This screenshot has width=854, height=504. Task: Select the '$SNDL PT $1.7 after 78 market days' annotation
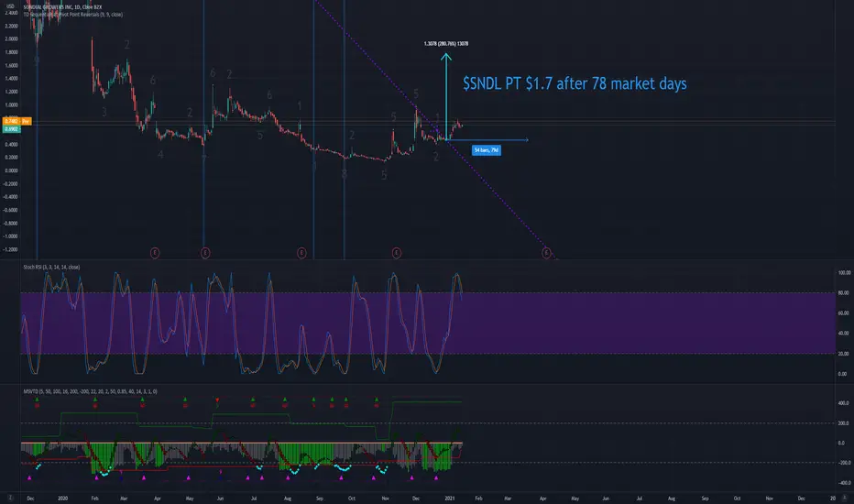[x=575, y=83]
